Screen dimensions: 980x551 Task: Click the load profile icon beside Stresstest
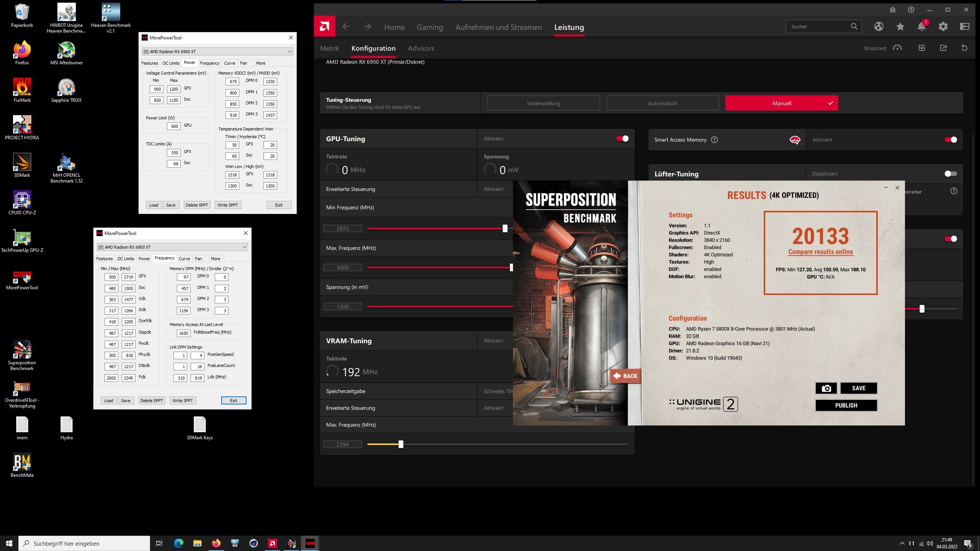tap(922, 48)
